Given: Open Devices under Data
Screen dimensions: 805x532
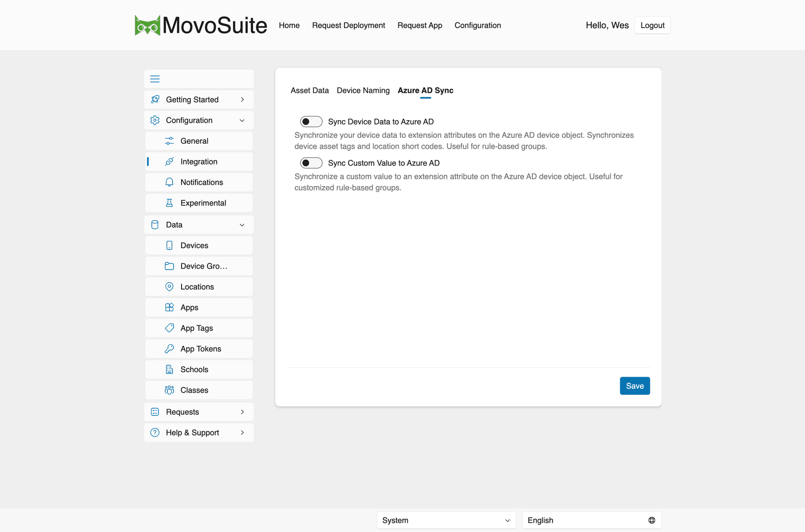Looking at the screenshot, I should [199, 245].
